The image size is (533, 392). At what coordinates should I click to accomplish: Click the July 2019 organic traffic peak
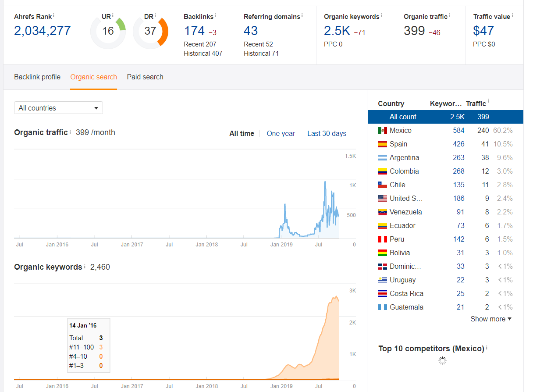tap(325, 182)
